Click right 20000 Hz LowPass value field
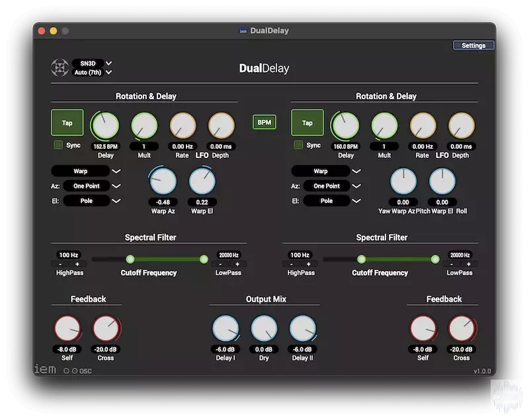529x420 pixels. click(460, 255)
